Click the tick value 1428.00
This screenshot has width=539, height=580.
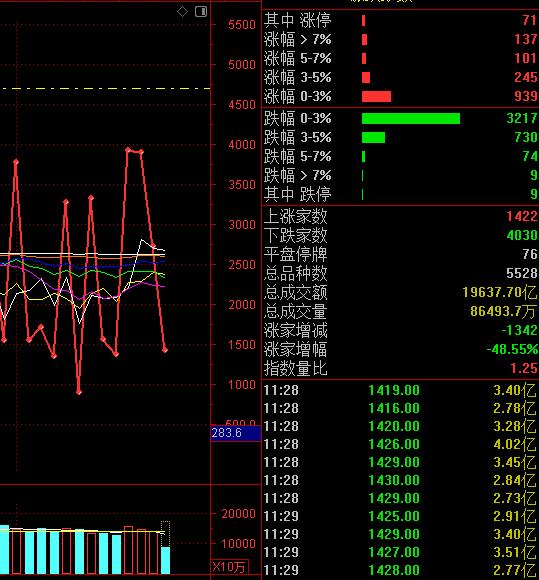click(394, 570)
